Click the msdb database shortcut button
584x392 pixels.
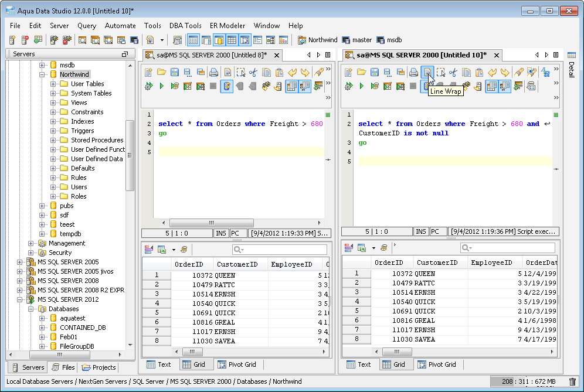click(x=389, y=40)
